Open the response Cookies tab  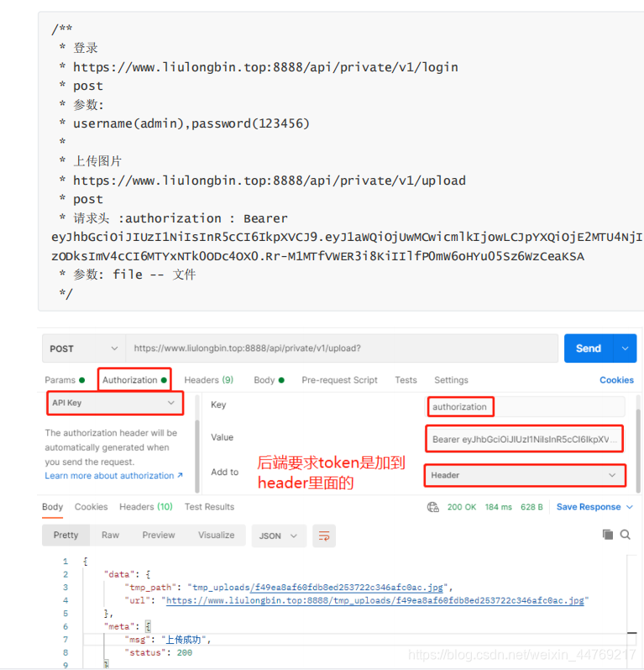click(x=91, y=507)
